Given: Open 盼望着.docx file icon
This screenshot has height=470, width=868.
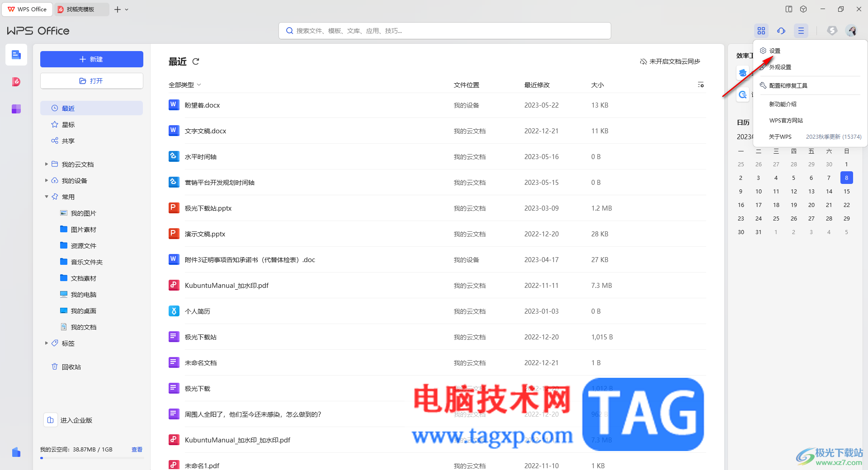Looking at the screenshot, I should 174,105.
